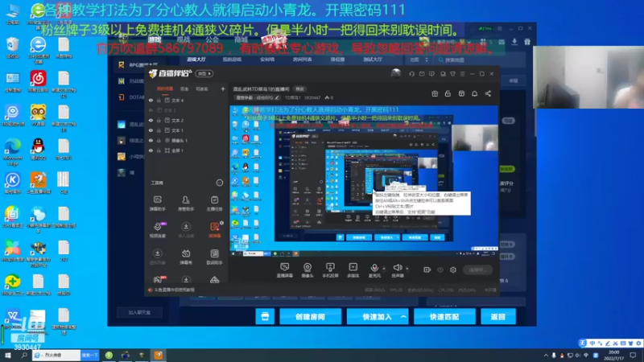Edit the 综合RPG category tag
644x362 pixels.
[258, 97]
